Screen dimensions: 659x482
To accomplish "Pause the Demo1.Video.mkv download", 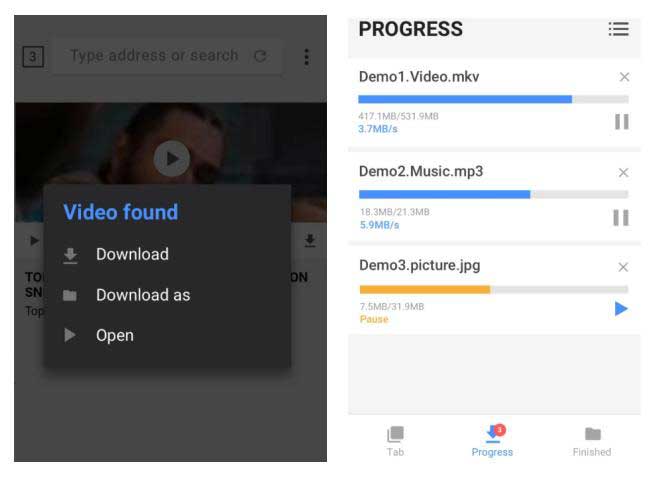I will pyautogui.click(x=621, y=122).
